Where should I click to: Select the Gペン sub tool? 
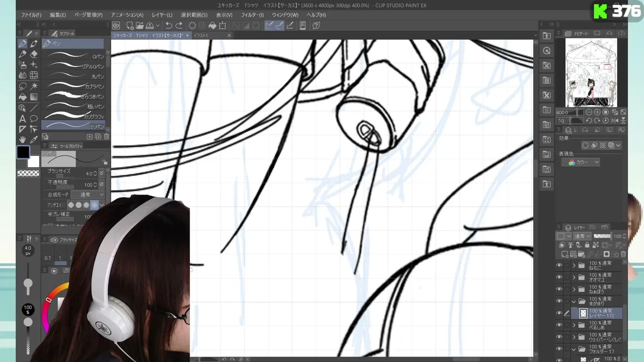tap(73, 56)
